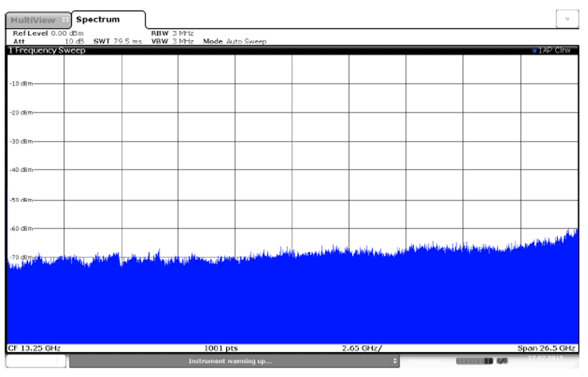Expand the status bar message spinner arrows
Image resolution: width=588 pixels, height=377 pixels.
pyautogui.click(x=395, y=362)
